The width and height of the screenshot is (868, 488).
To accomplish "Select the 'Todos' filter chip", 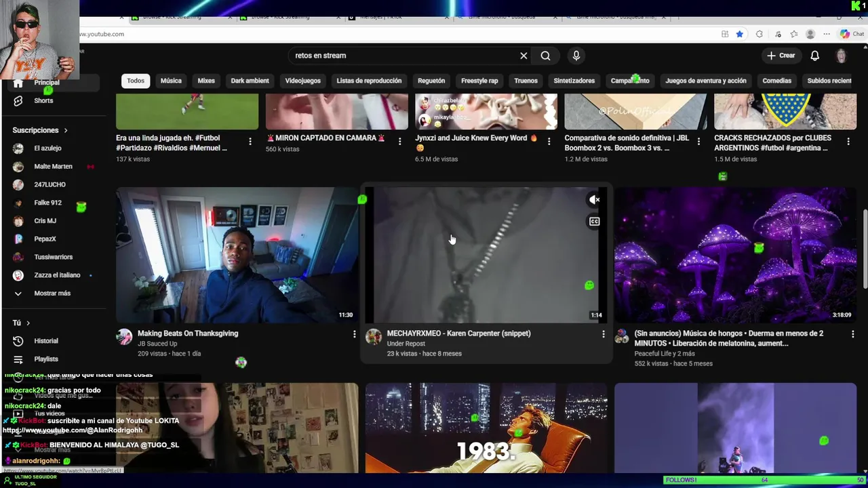I will (x=136, y=81).
